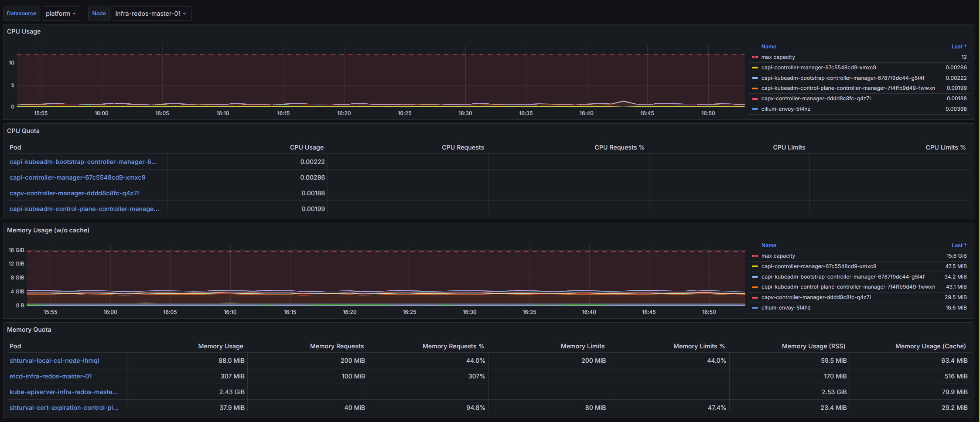Open the kube-apiserver-infra-redos pod link

pyautogui.click(x=64, y=392)
